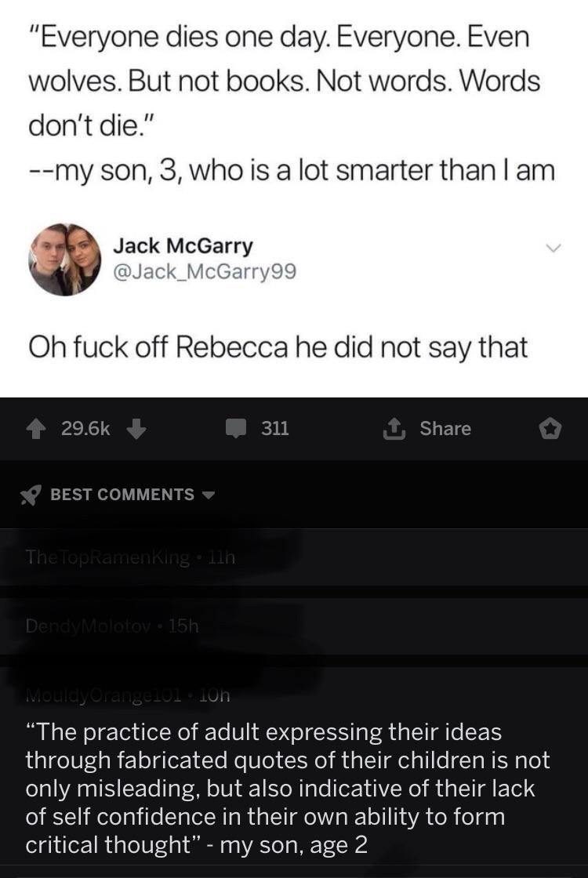Open Jack McGarry's profile picture
The image size is (588, 878).
pos(65,259)
